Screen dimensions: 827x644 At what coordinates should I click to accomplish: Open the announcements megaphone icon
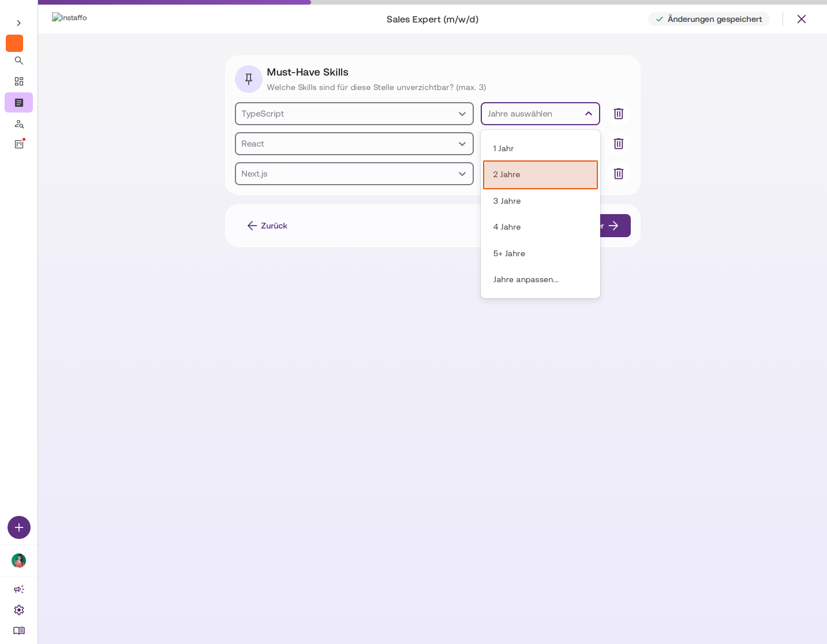tap(19, 589)
